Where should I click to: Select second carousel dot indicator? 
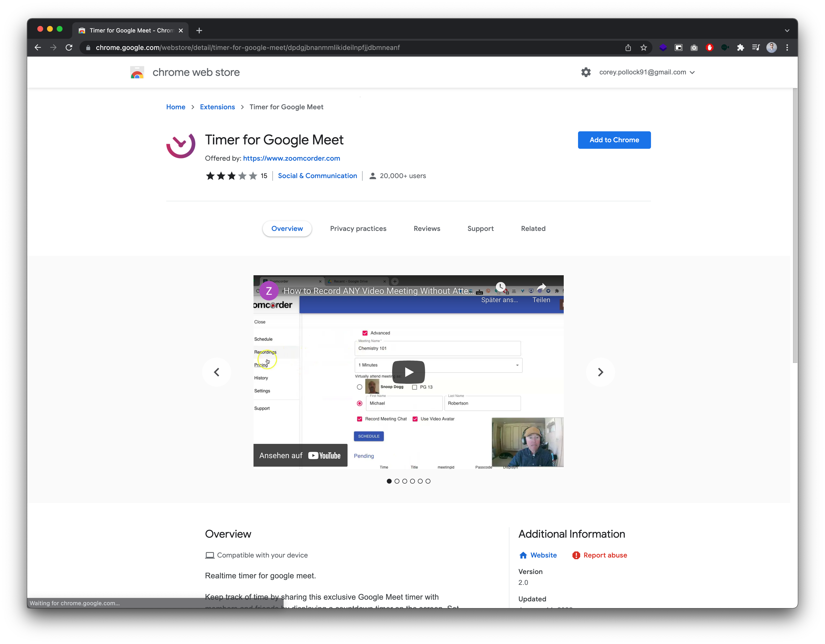pos(397,481)
